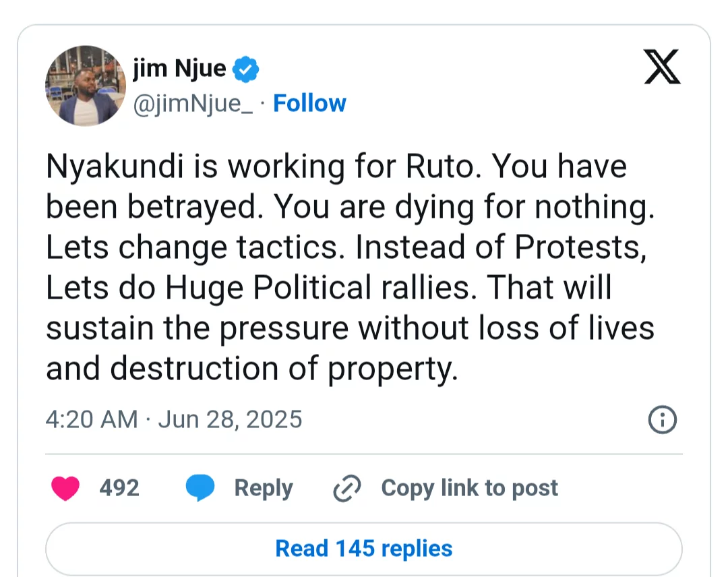Click the chain link icon
The image size is (728, 577).
pyautogui.click(x=347, y=488)
